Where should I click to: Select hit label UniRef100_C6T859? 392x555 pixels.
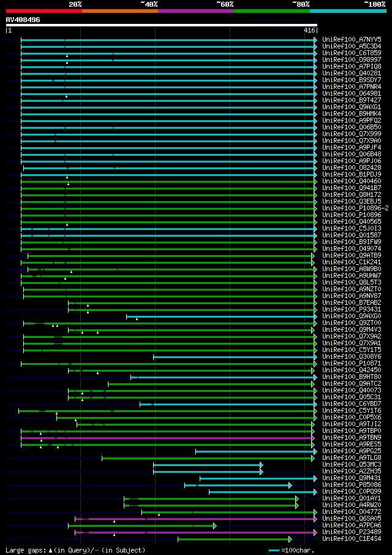point(352,53)
